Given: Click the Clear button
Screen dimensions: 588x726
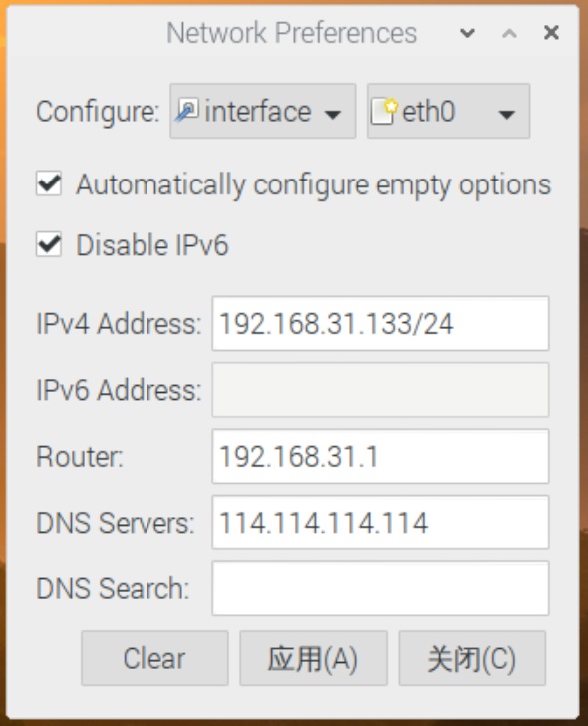Looking at the screenshot, I should click(154, 658).
